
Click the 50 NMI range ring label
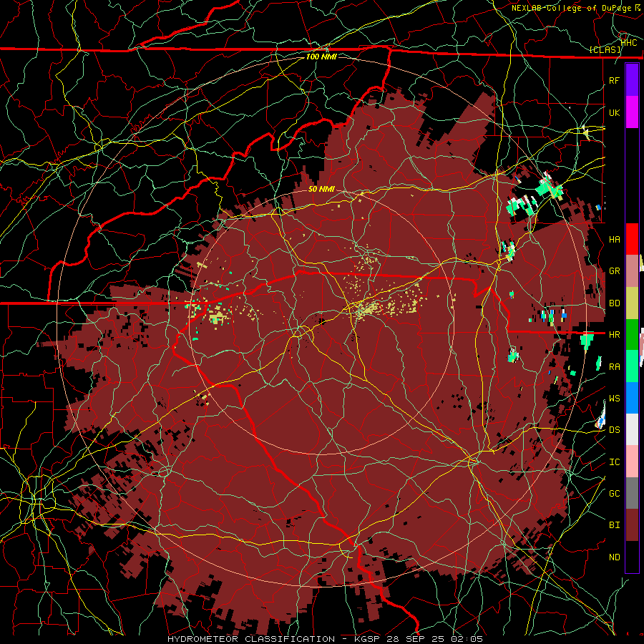click(x=321, y=189)
